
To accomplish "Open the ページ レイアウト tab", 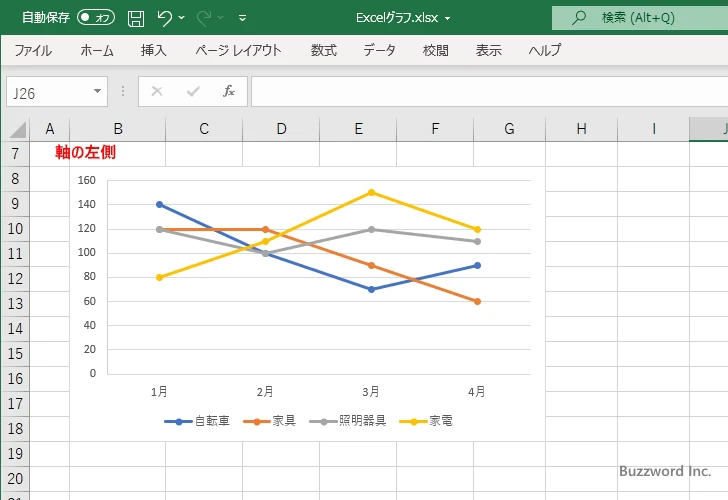I will point(238,50).
